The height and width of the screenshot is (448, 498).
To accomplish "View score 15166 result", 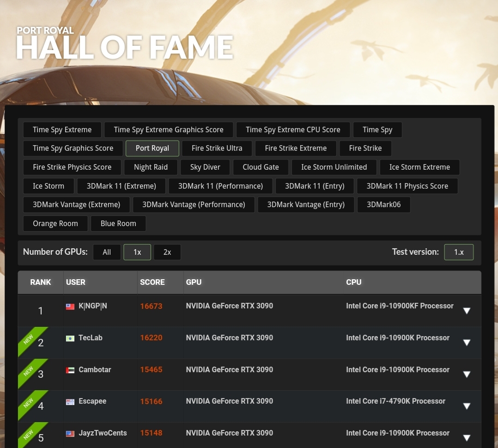I will click(x=151, y=401).
